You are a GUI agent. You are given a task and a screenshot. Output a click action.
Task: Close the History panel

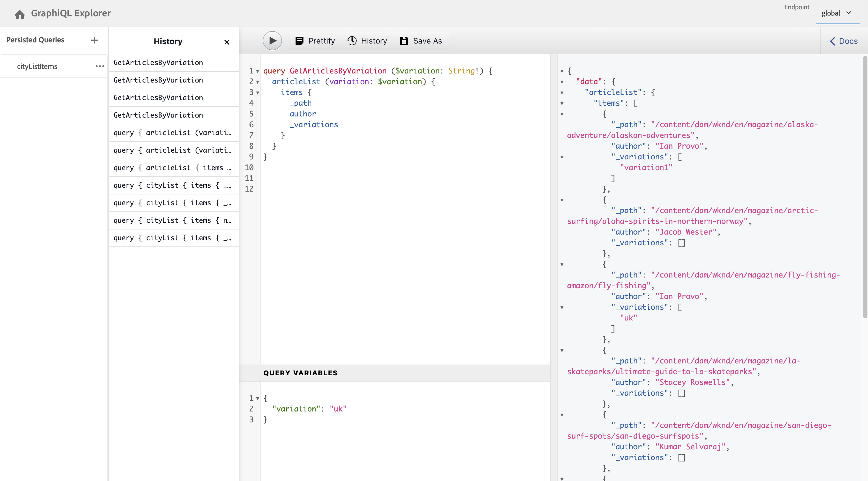[x=227, y=42]
